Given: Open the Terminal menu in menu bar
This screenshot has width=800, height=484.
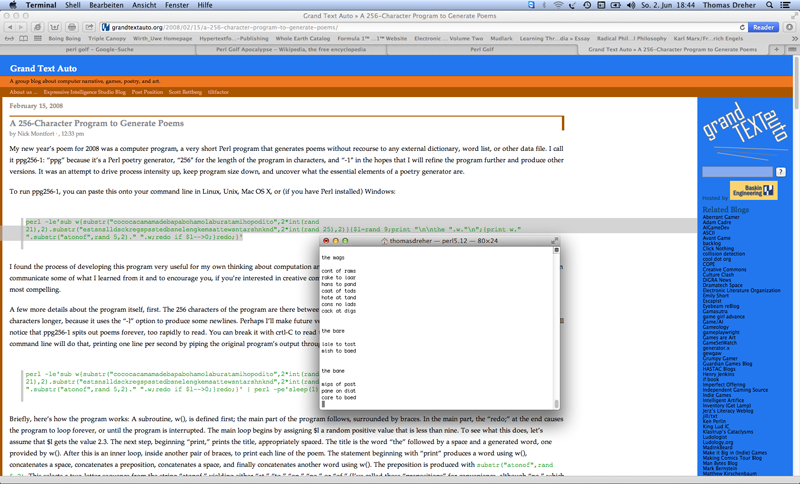Looking at the screenshot, I should 41,5.
